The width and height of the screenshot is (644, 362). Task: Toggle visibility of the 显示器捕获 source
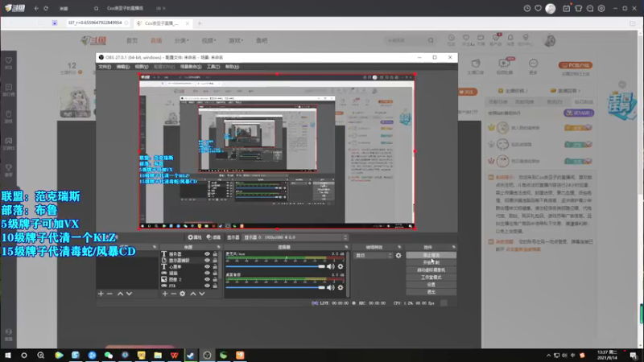207,260
